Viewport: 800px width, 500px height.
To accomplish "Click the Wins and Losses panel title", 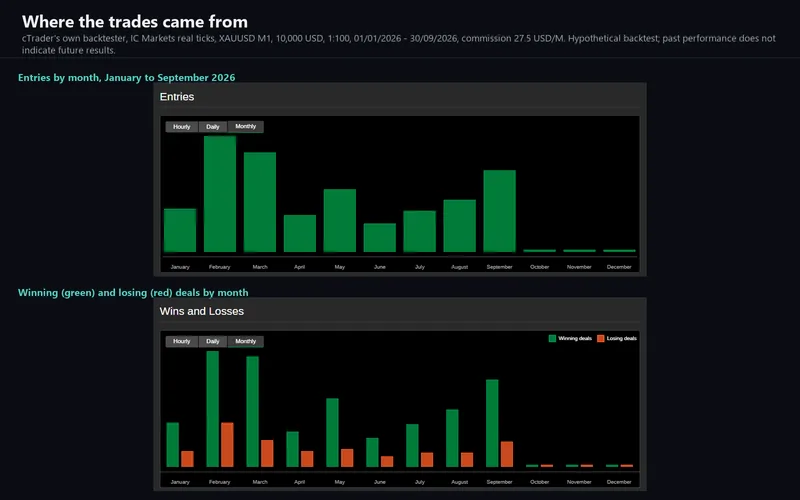I will 202,311.
